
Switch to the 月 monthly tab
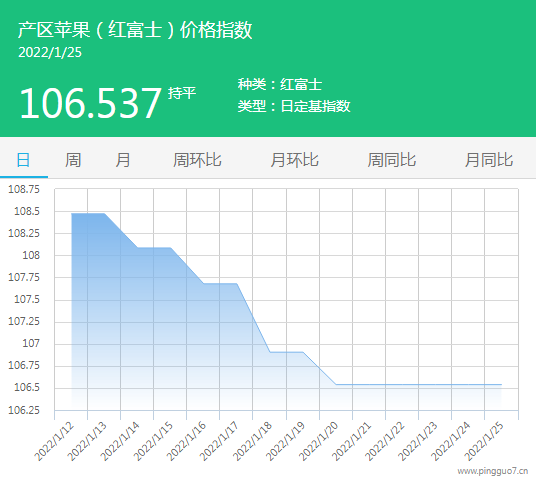pos(122,160)
